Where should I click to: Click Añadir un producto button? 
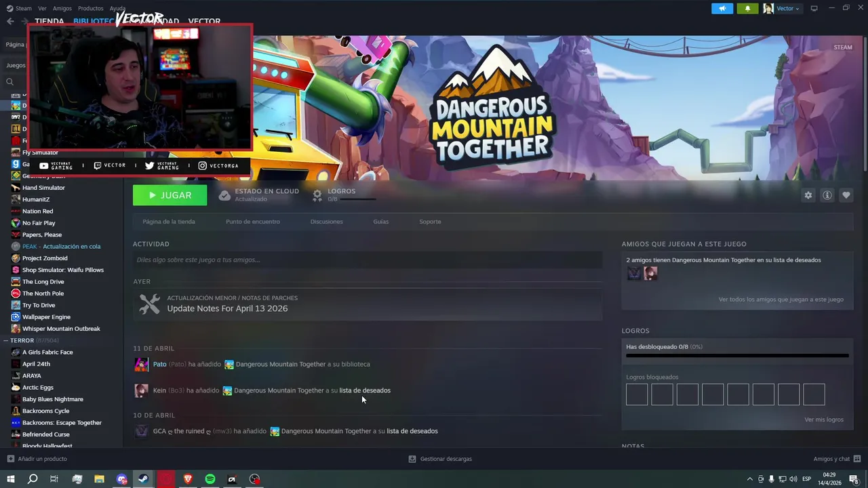pyautogui.click(x=37, y=459)
